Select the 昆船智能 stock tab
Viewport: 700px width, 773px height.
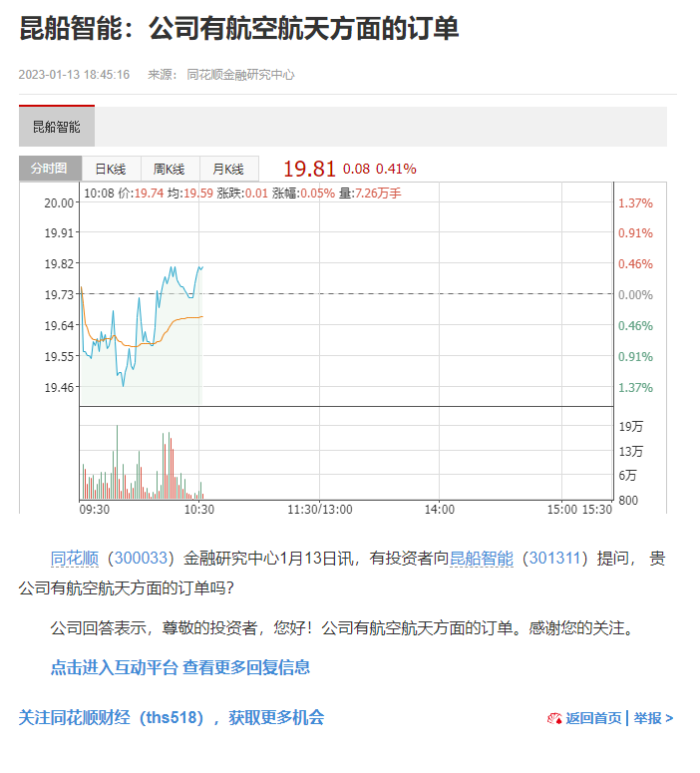click(x=57, y=127)
